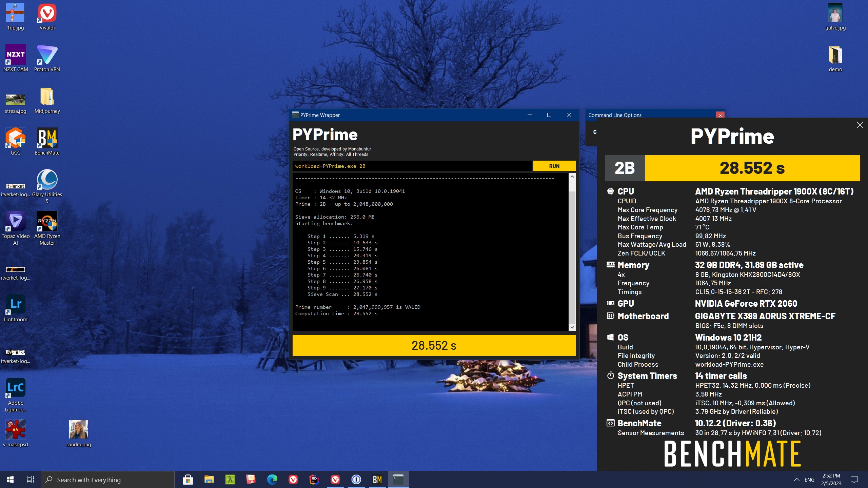The height and width of the screenshot is (488, 868).
Task: Open JetBrains Rider from the taskbar
Action: point(314,480)
